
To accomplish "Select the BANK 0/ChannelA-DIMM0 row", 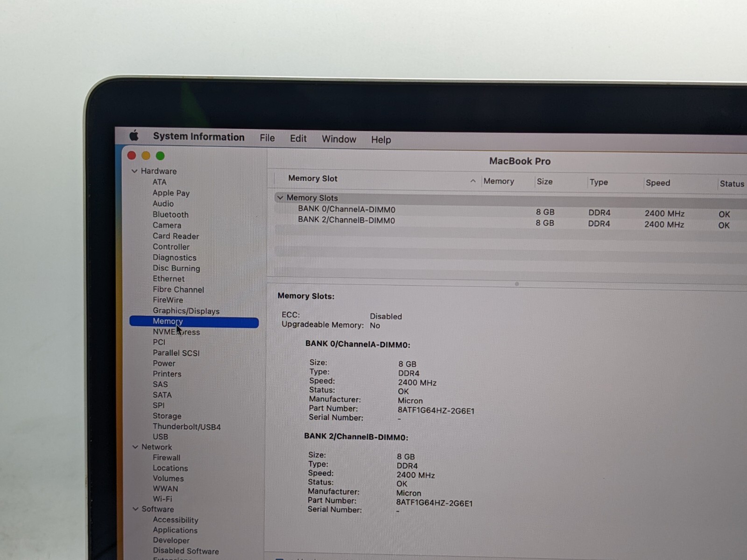I will tap(511, 211).
